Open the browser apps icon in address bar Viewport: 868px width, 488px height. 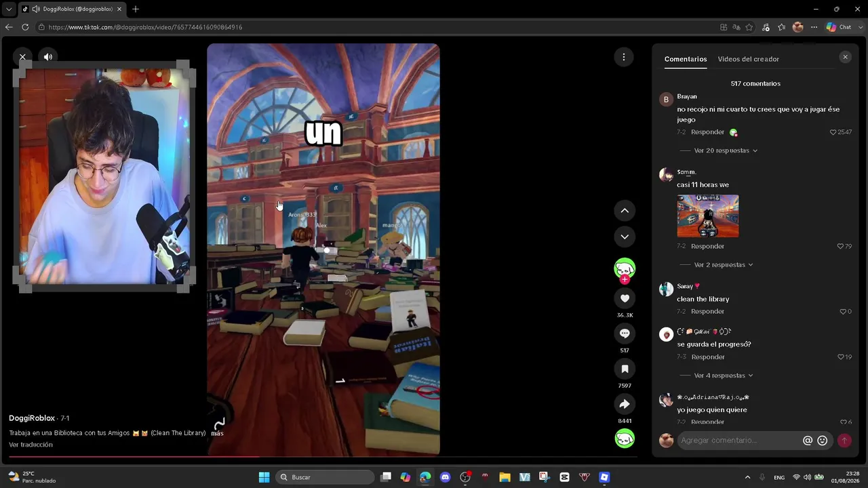point(724,27)
